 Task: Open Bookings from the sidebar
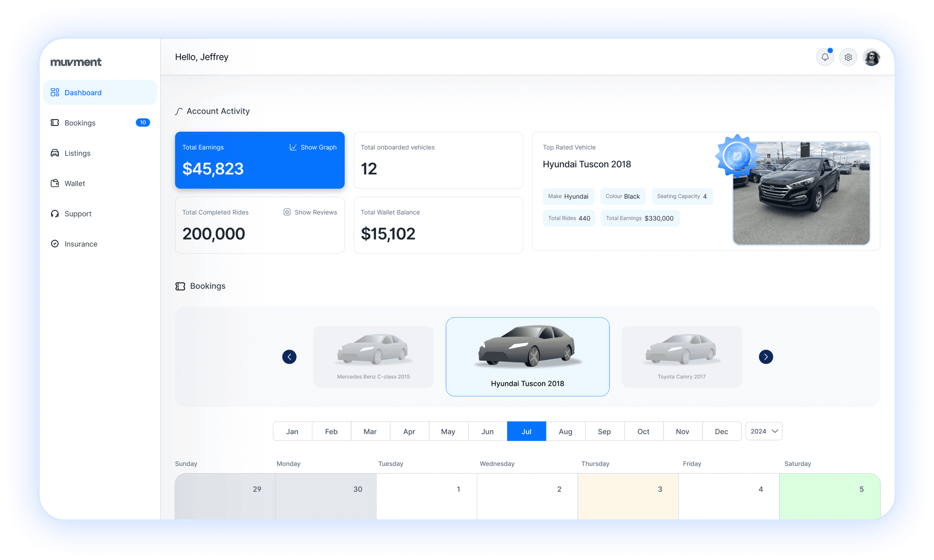[80, 122]
